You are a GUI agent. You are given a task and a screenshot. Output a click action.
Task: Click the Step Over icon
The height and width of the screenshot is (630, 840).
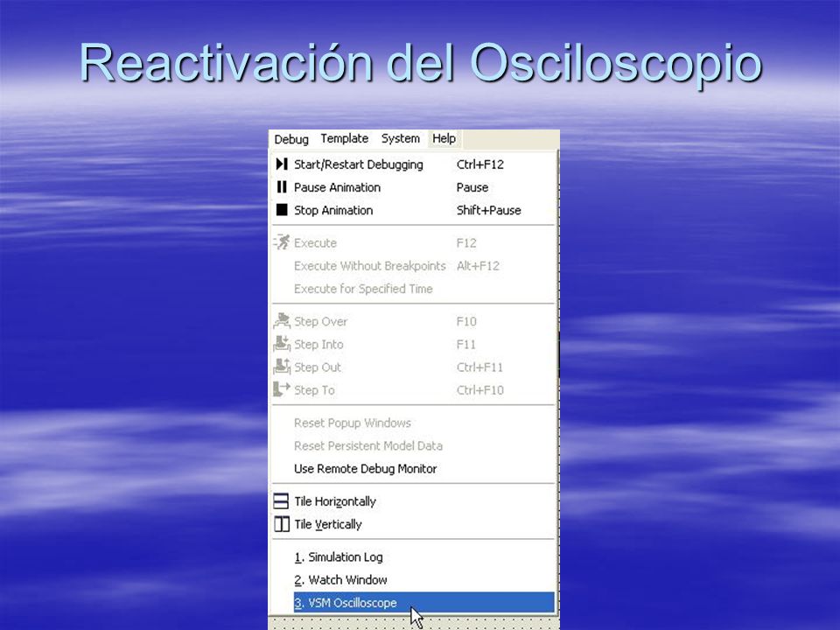coord(282,321)
